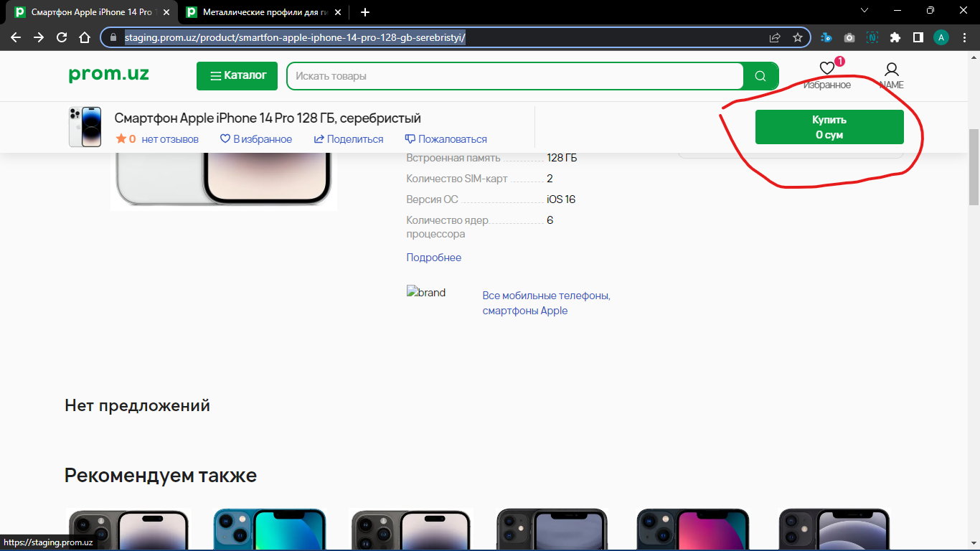View site info via the padlock icon
The image size is (980, 551).
(x=113, y=37)
